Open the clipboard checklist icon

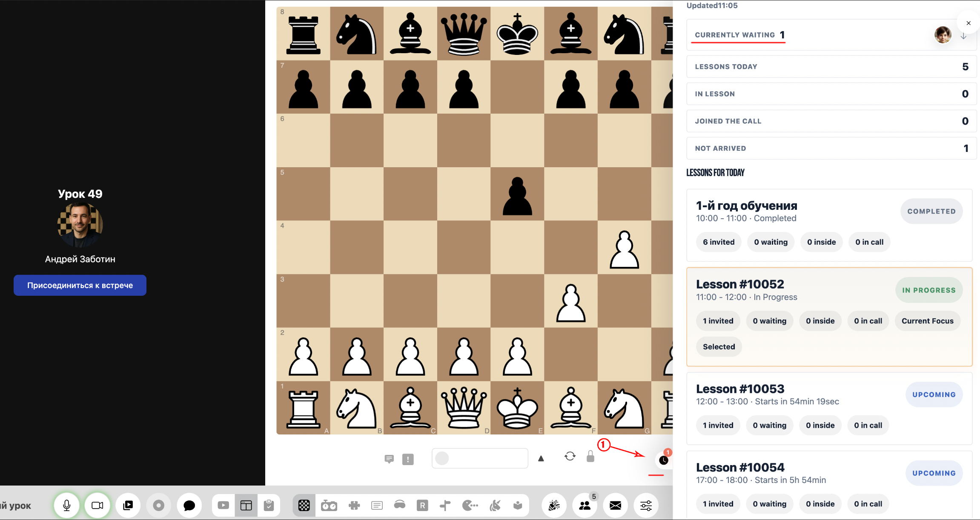click(x=269, y=505)
